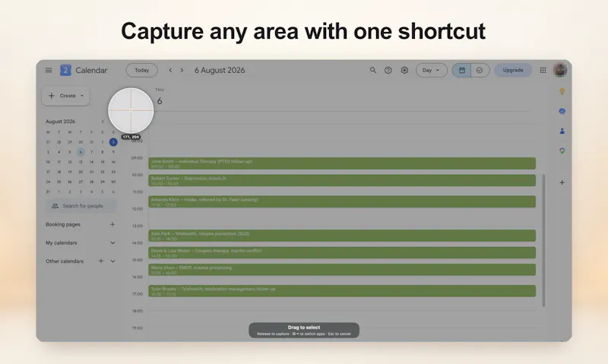Open Sam Park Telehealth relapse prevention event
This screenshot has width=608, height=364.
[x=342, y=236]
